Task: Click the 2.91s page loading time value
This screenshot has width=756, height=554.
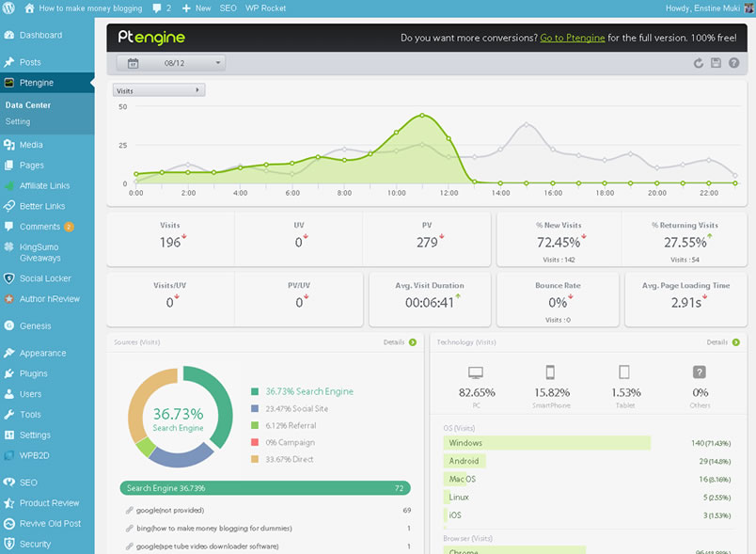Action: pos(686,302)
